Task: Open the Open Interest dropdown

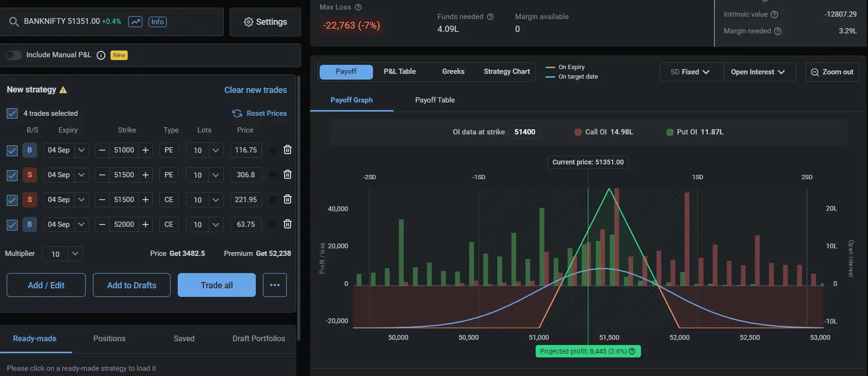Action: (758, 72)
